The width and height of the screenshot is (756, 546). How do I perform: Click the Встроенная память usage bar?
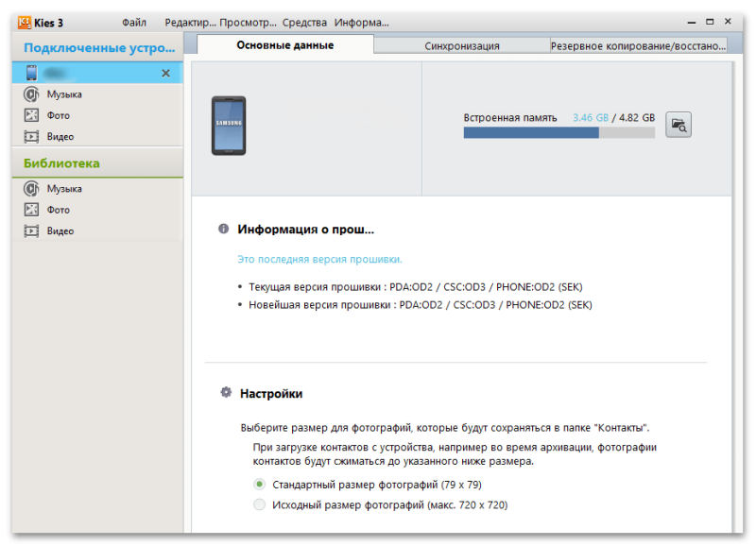point(558,132)
